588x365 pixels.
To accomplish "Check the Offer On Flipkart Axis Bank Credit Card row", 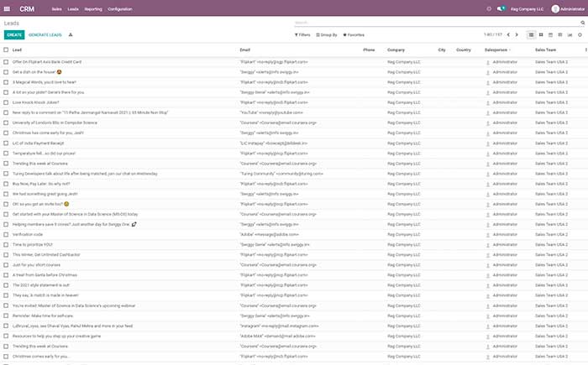I will [x=6, y=62].
